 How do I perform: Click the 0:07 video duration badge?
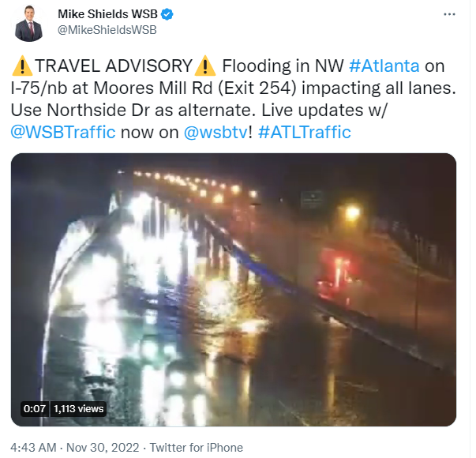pyautogui.click(x=34, y=408)
